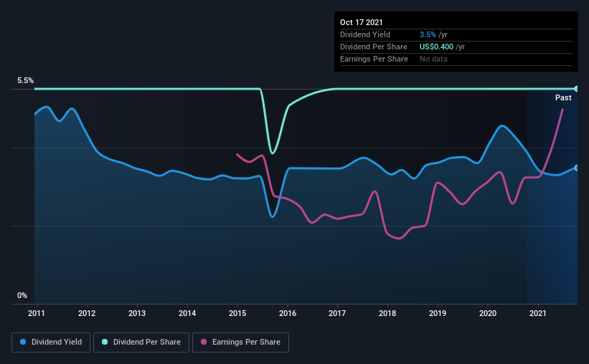Click the Oct 17 2021 tooltip date
Image resolution: width=589 pixels, height=364 pixels.
pos(362,22)
